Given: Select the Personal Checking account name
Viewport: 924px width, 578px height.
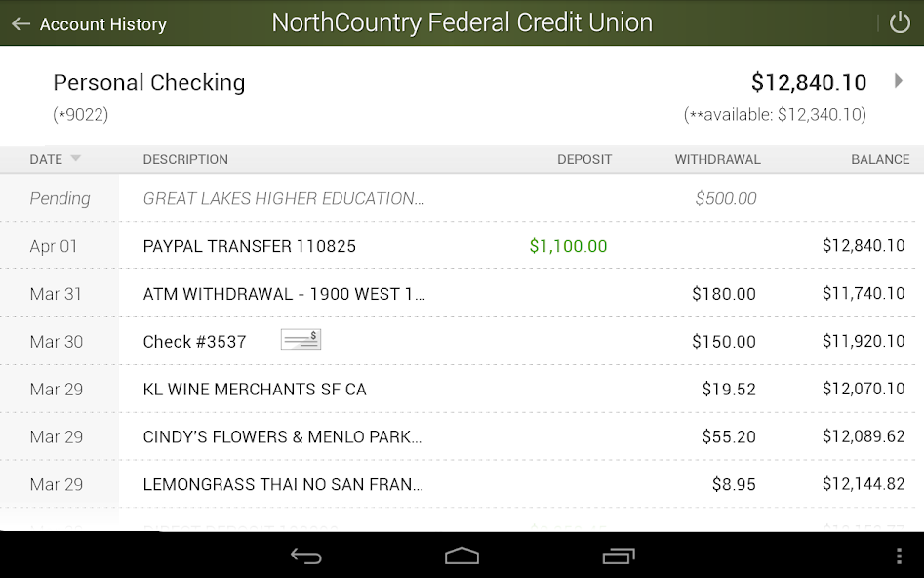Looking at the screenshot, I should coord(149,83).
